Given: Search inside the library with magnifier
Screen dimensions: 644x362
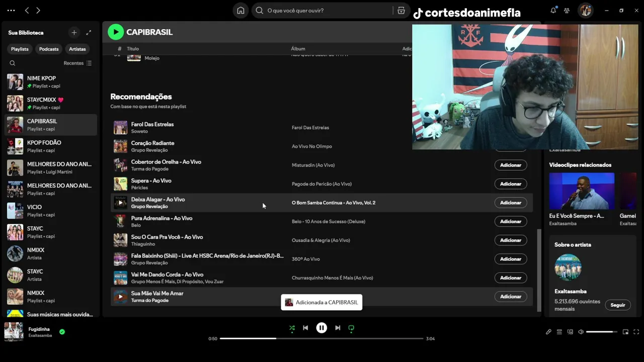Looking at the screenshot, I should [13, 63].
